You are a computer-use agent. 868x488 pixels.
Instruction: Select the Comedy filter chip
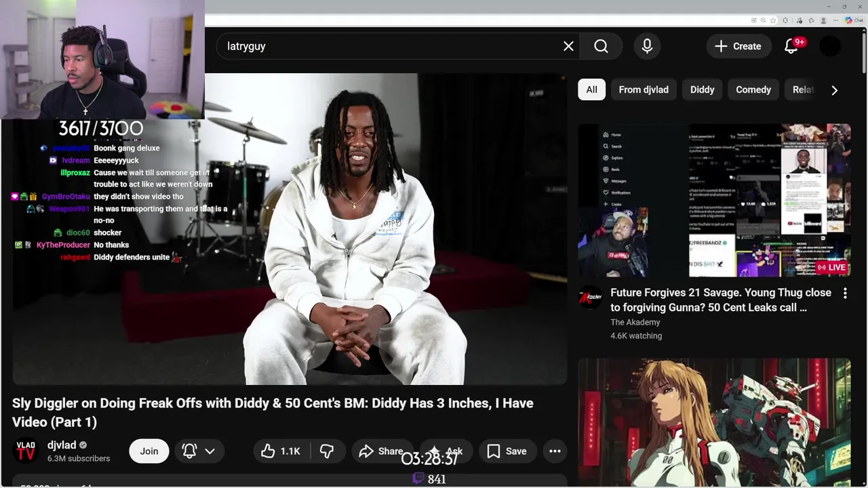[753, 89]
